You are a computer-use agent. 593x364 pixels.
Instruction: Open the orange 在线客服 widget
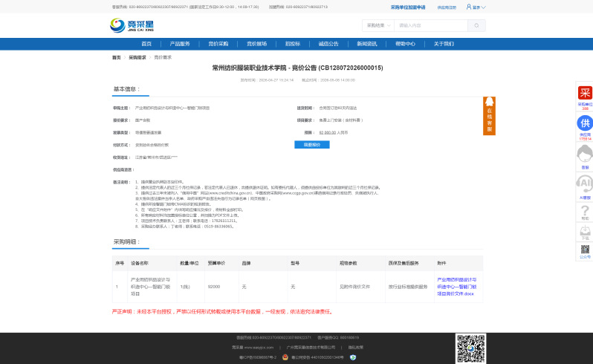[489, 115]
